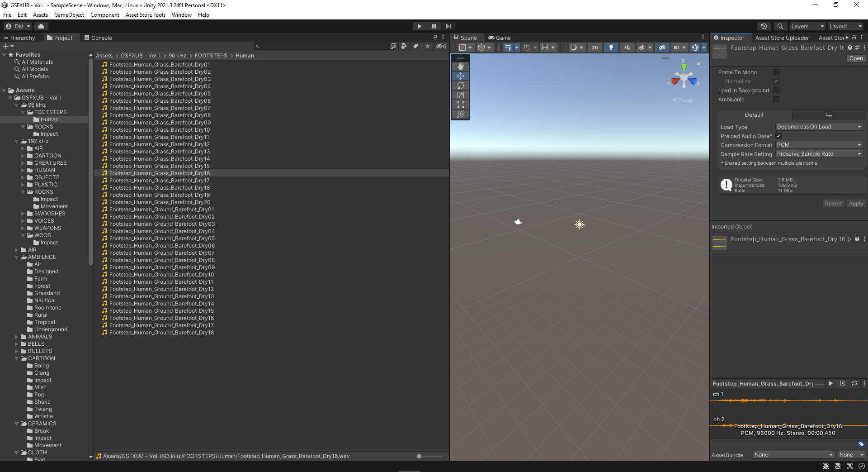Select the Scale tool in Scene toolbar
Screen dimensions: 868x472
[x=461, y=95]
